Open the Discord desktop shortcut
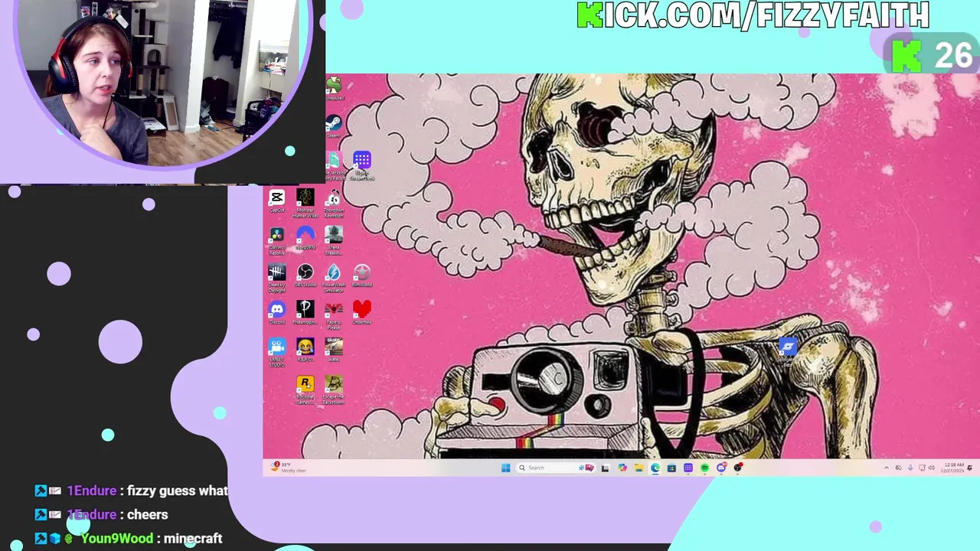Viewport: 980px width, 551px height. point(276,312)
